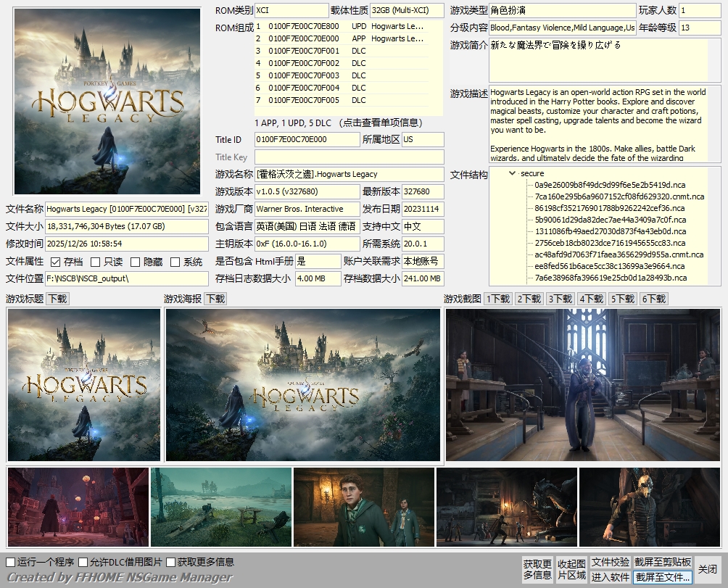
Task: Click the empty Title Key field
Action: (x=349, y=157)
